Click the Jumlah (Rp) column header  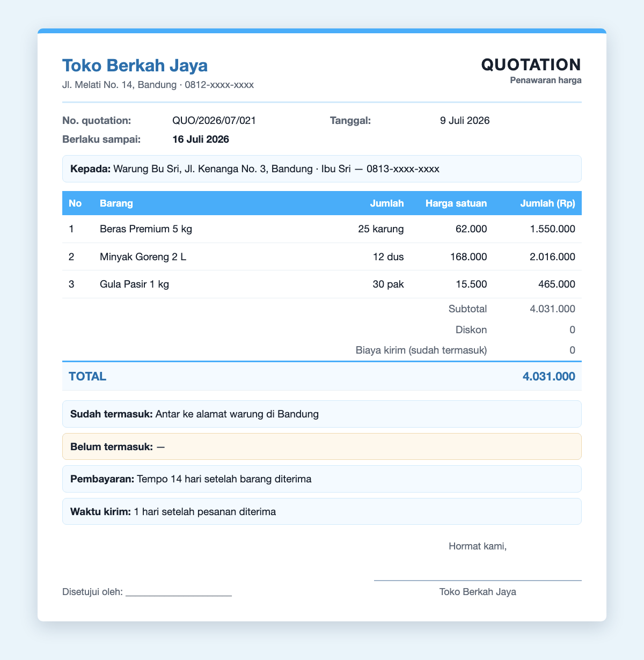(548, 203)
